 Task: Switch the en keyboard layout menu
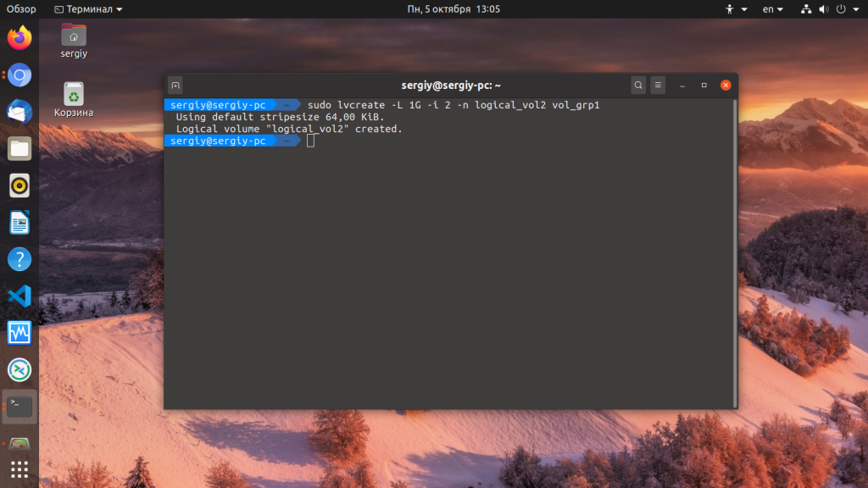(x=773, y=8)
